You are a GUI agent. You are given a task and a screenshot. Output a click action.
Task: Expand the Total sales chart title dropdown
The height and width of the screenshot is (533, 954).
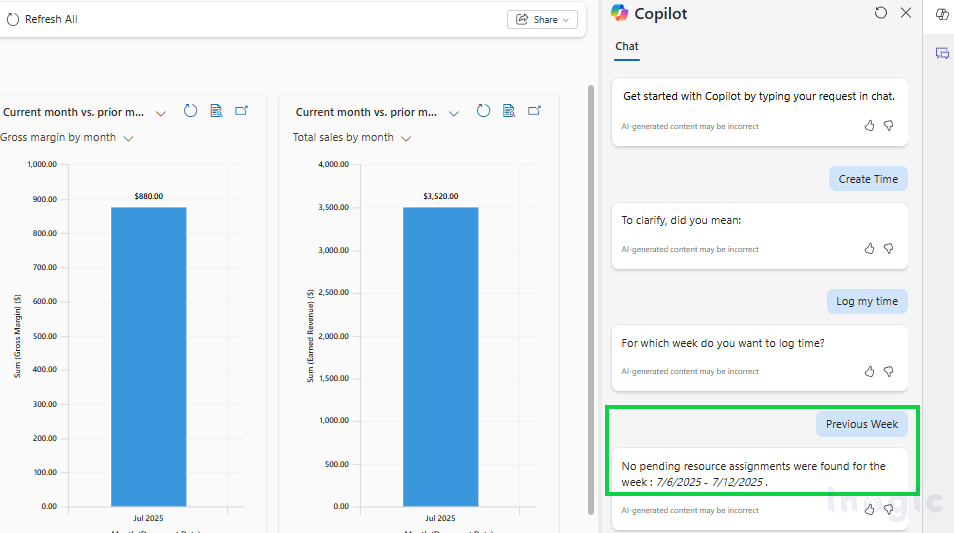tap(453, 113)
